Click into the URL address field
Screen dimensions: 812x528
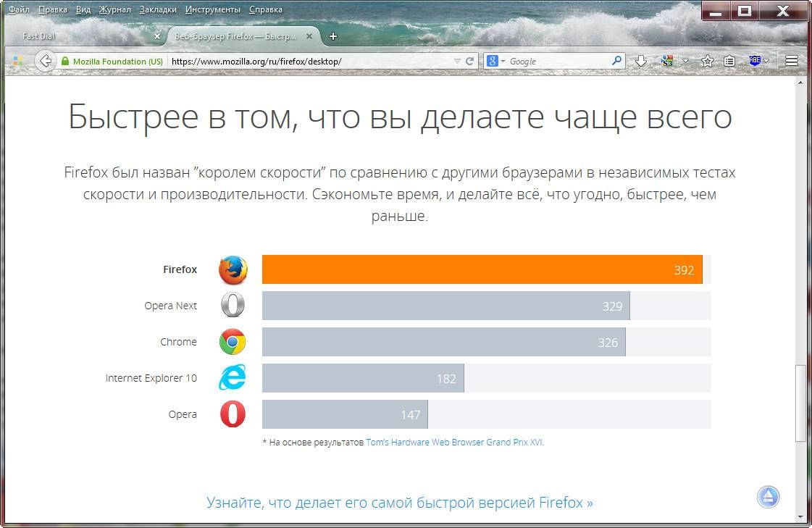pos(311,61)
